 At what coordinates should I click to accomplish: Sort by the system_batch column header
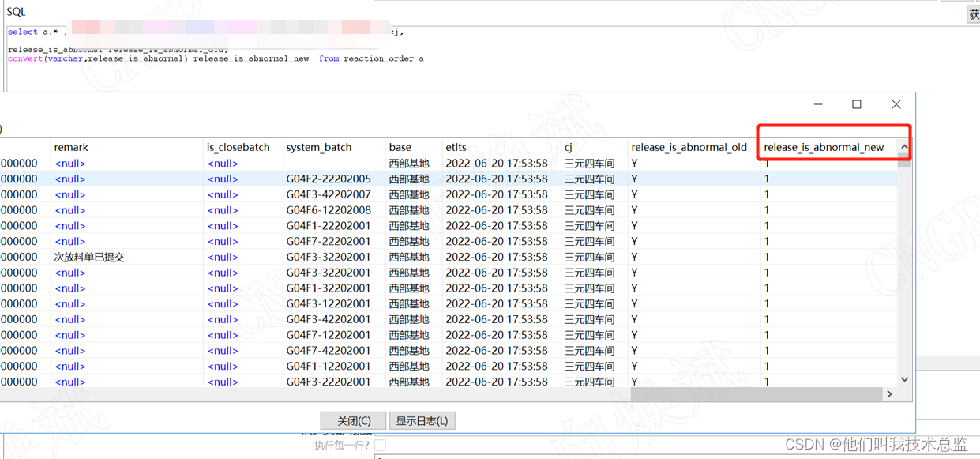(318, 146)
